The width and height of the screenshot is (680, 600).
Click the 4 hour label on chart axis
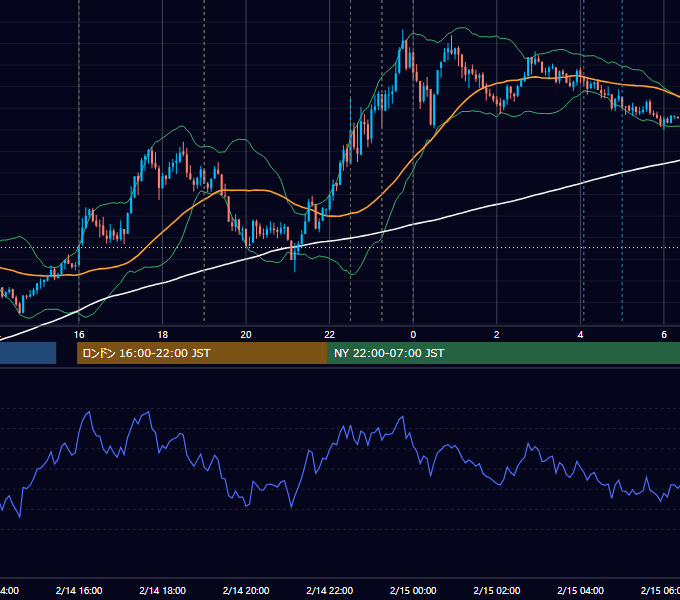pyautogui.click(x=580, y=335)
